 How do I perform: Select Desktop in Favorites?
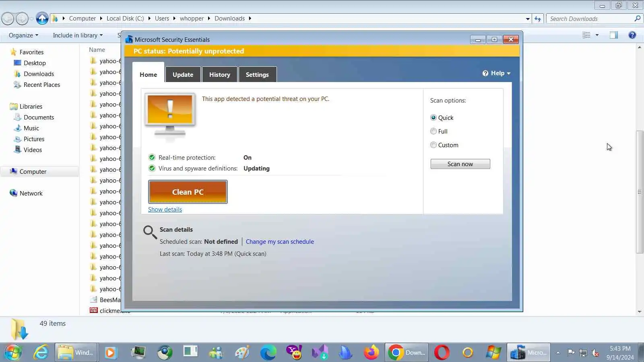tap(35, 63)
